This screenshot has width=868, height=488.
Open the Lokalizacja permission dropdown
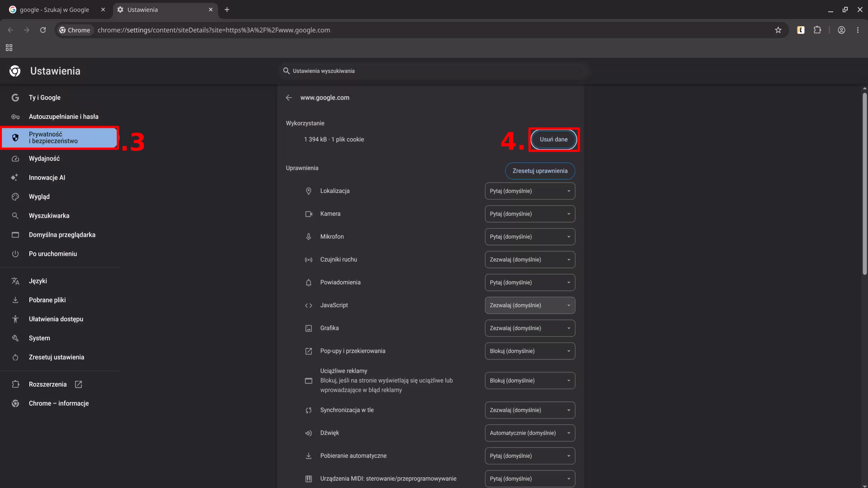point(530,191)
